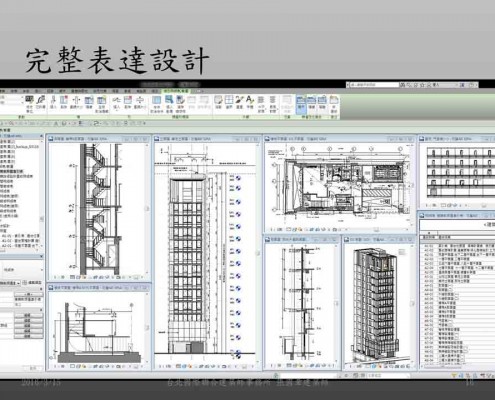Open the green highlighted contextual ribbon tab
This screenshot has height=400, width=495.
[x=175, y=91]
